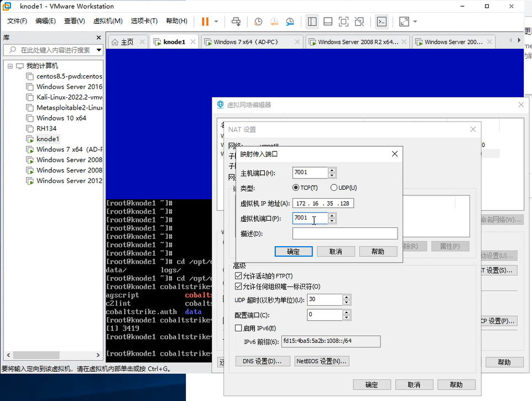Close the 映射传入端口 dialog
The width and height of the screenshot is (532, 401).
click(x=395, y=154)
